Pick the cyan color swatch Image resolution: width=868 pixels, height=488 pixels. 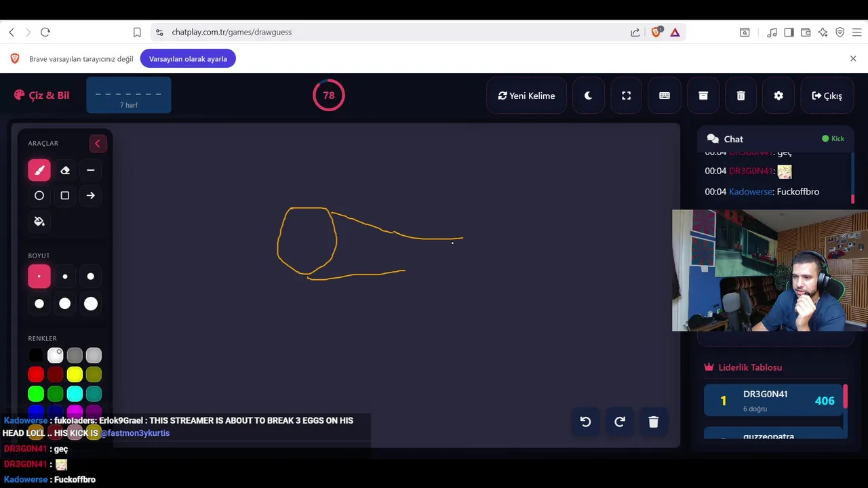(75, 393)
